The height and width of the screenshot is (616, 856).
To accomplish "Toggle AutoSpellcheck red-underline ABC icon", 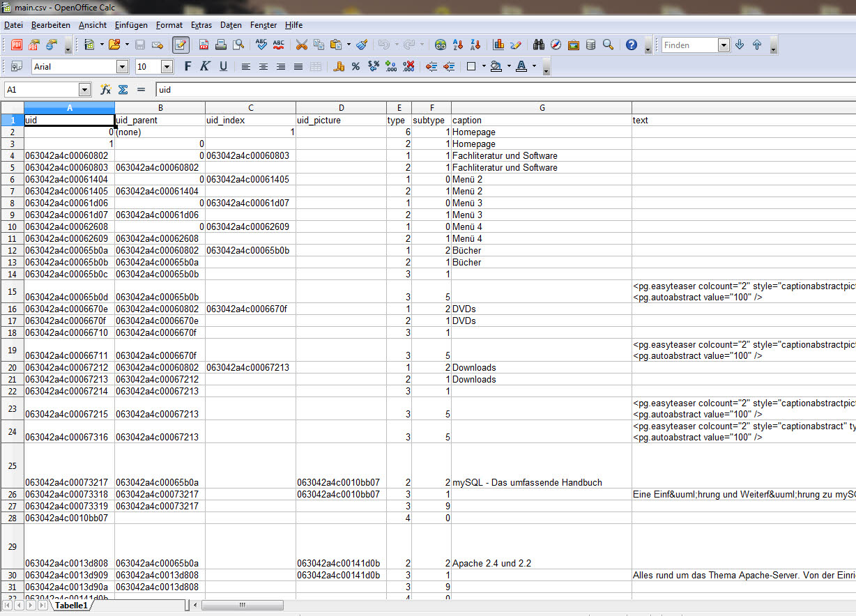I will (x=279, y=45).
